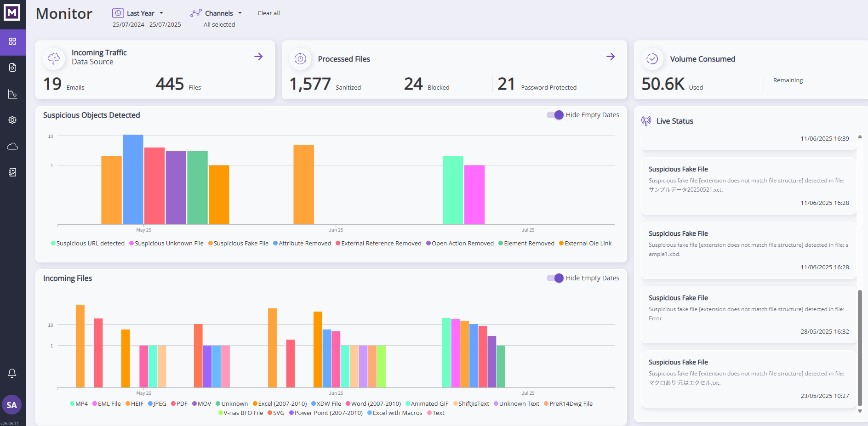The height and width of the screenshot is (426, 868).
Task: Click the M logo at top left
Action: [x=12, y=12]
